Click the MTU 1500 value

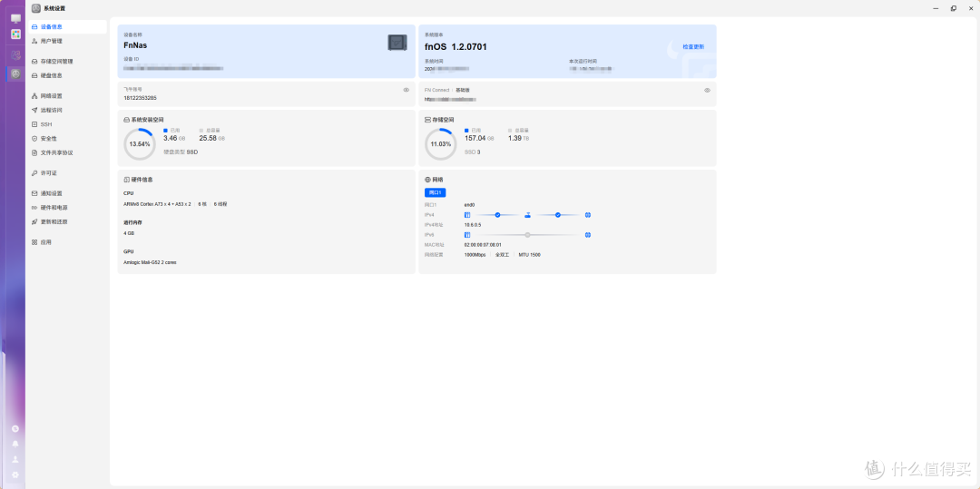[x=529, y=255]
